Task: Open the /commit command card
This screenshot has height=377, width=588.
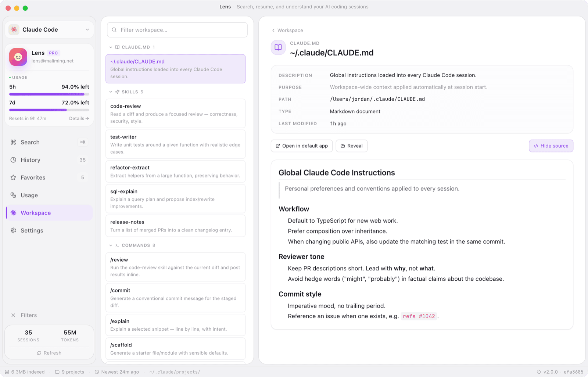Action: (176, 298)
